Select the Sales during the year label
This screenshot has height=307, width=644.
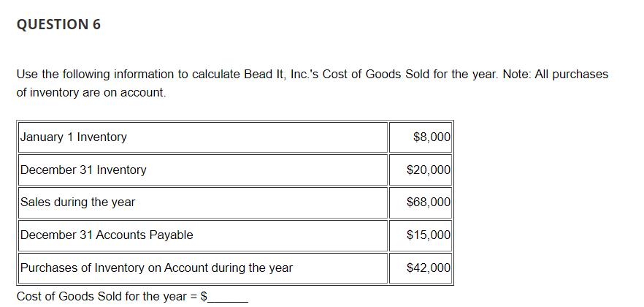[x=77, y=202]
